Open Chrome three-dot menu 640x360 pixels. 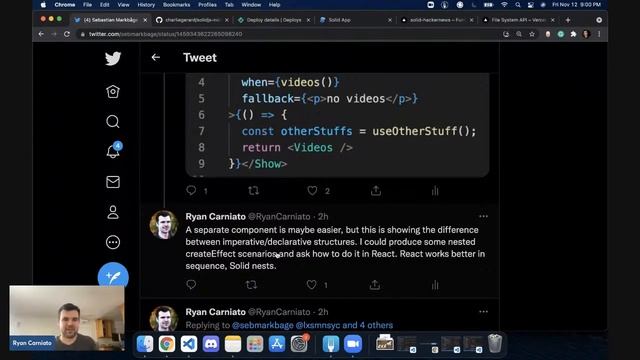[x=599, y=34]
